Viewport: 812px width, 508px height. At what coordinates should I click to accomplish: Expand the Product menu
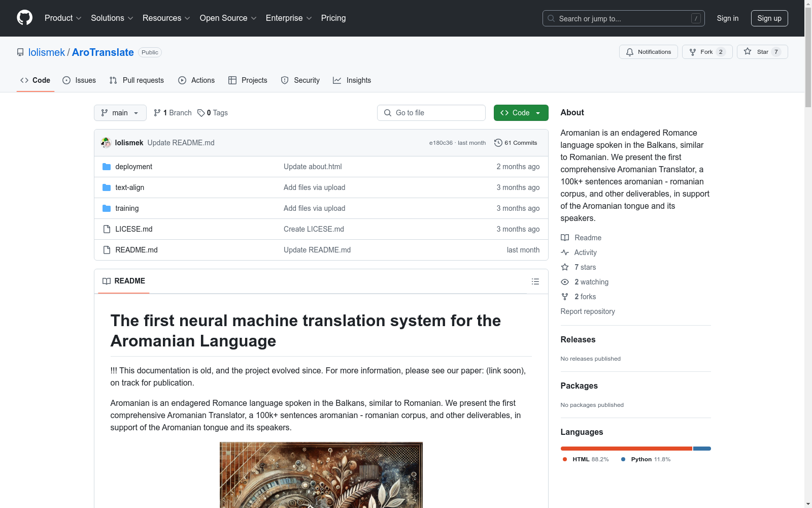coord(63,18)
